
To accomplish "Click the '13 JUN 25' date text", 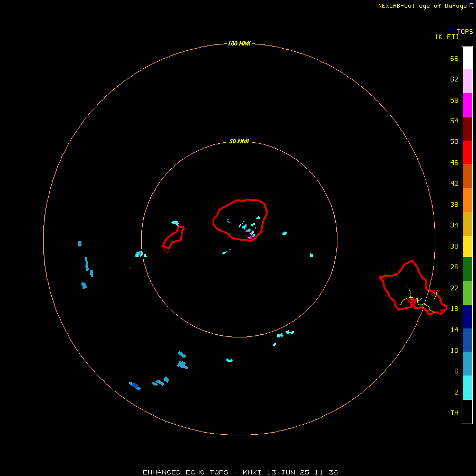I will [x=288, y=472].
